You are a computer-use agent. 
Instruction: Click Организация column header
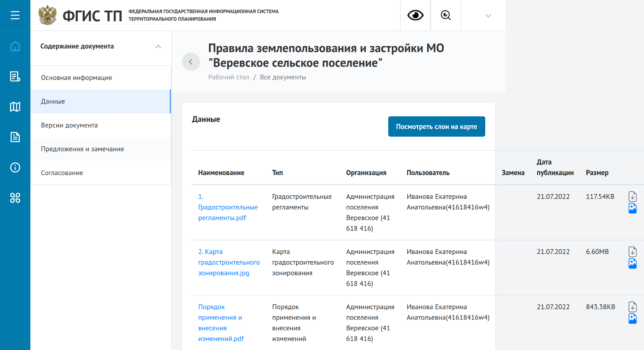pos(366,173)
